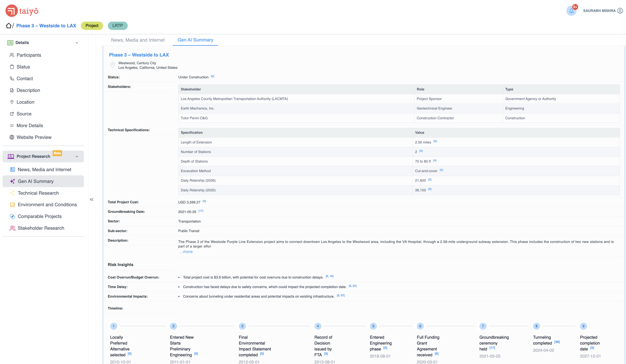Open citation [17] beside Groundbreaking Date
This screenshot has width=626, height=364.
(201, 211)
